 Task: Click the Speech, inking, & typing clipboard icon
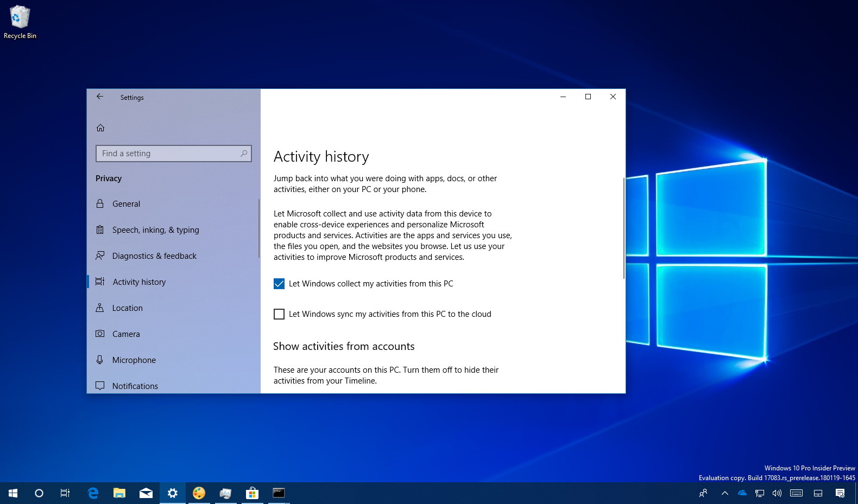[x=100, y=230]
